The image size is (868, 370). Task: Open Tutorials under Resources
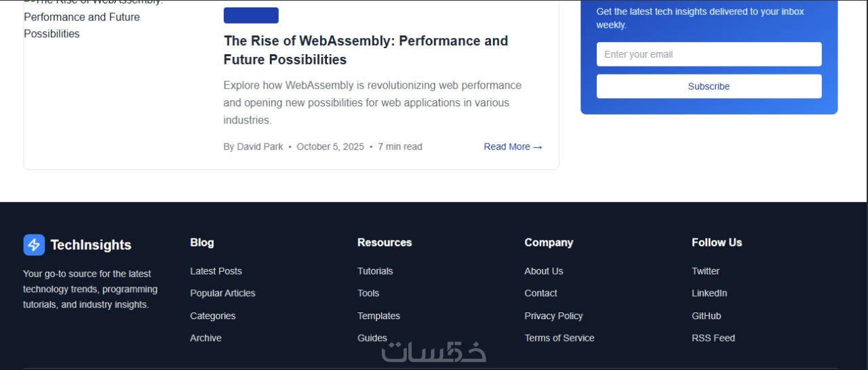(375, 271)
